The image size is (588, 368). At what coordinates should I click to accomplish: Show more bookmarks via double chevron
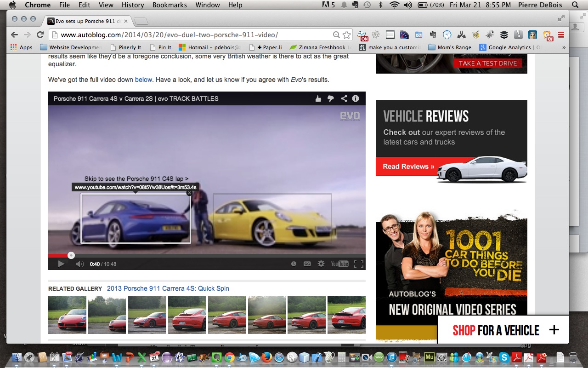coord(564,47)
